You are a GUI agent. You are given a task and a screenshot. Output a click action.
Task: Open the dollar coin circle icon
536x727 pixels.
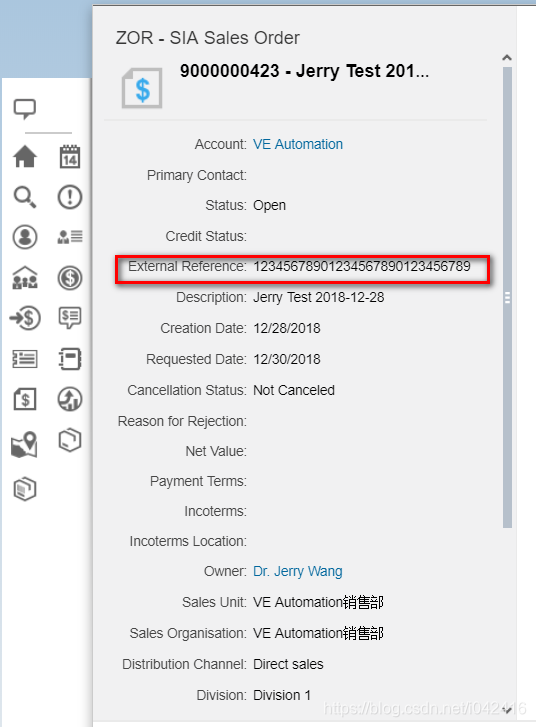(70, 278)
